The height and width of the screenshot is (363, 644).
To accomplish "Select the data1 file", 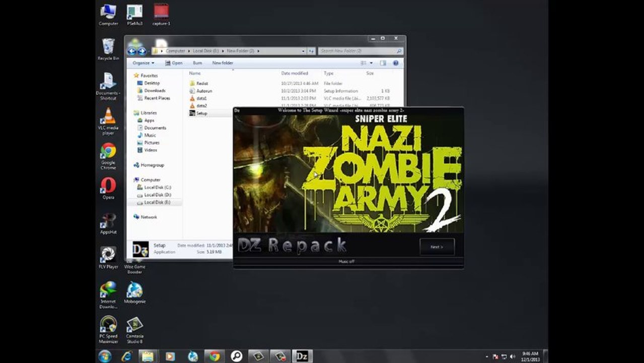I will click(x=201, y=98).
